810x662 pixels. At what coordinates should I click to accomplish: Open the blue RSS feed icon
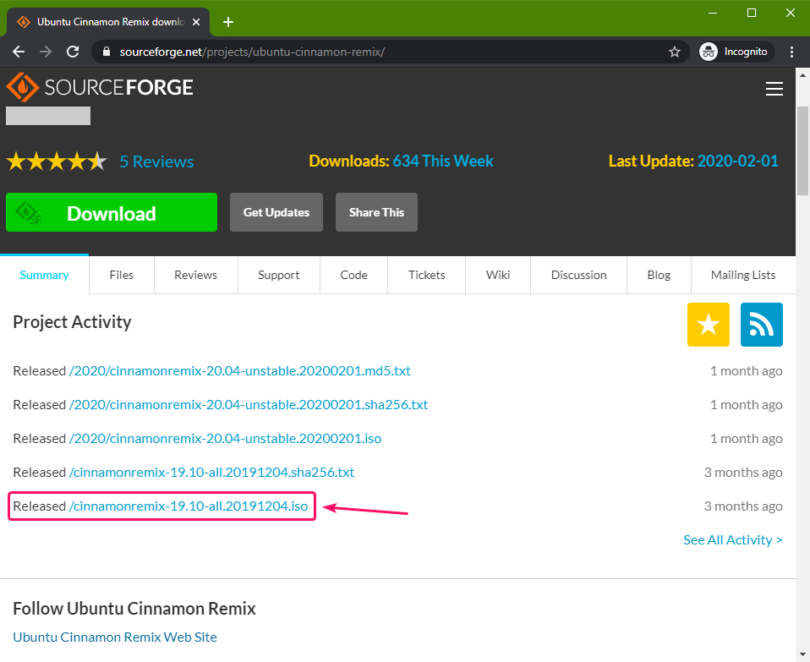[x=761, y=325]
